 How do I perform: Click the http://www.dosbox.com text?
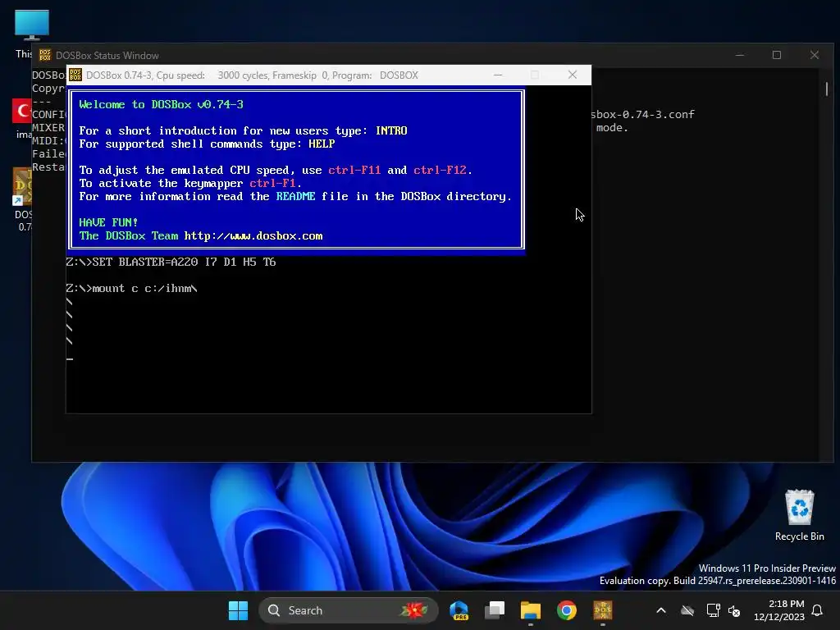pos(253,235)
